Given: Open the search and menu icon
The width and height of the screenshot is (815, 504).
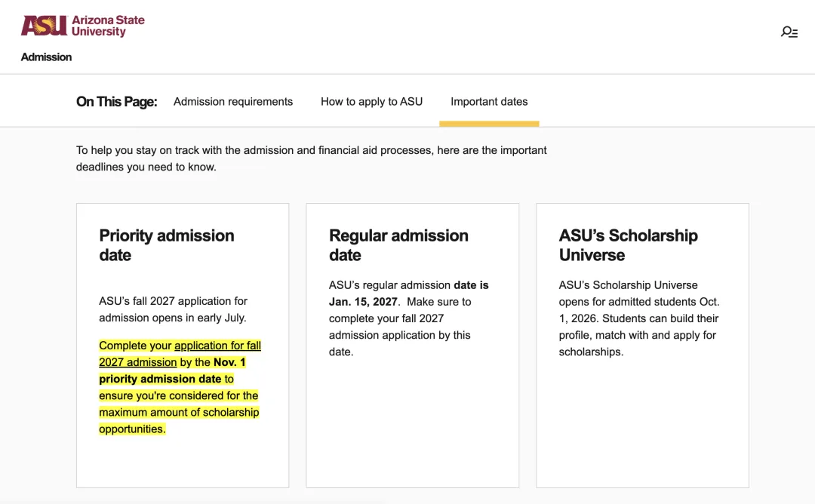Looking at the screenshot, I should 789,32.
